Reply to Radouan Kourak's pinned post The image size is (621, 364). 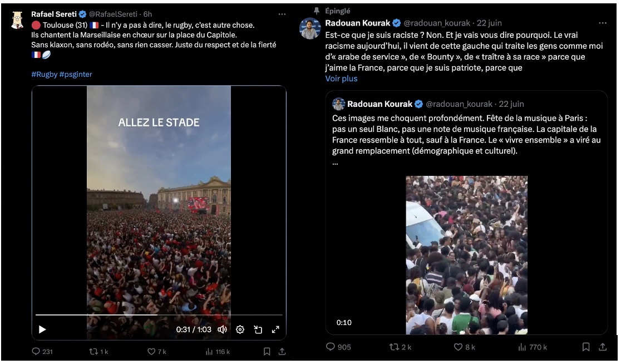(331, 347)
